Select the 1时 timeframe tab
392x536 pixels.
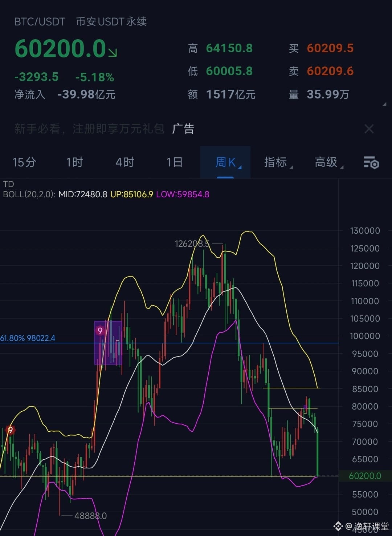pyautogui.click(x=74, y=162)
